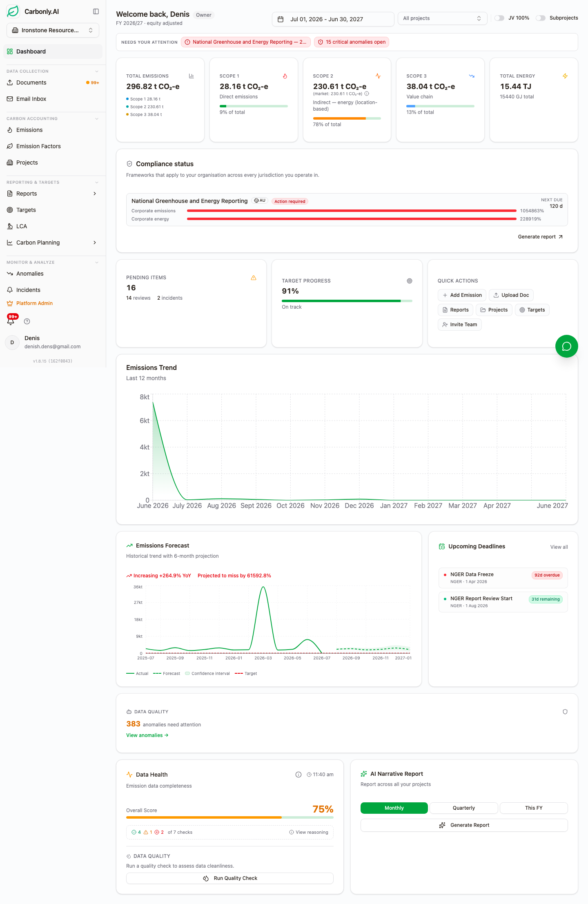Click the Scope 1 flame icon
The height and width of the screenshot is (904, 588).
click(285, 76)
